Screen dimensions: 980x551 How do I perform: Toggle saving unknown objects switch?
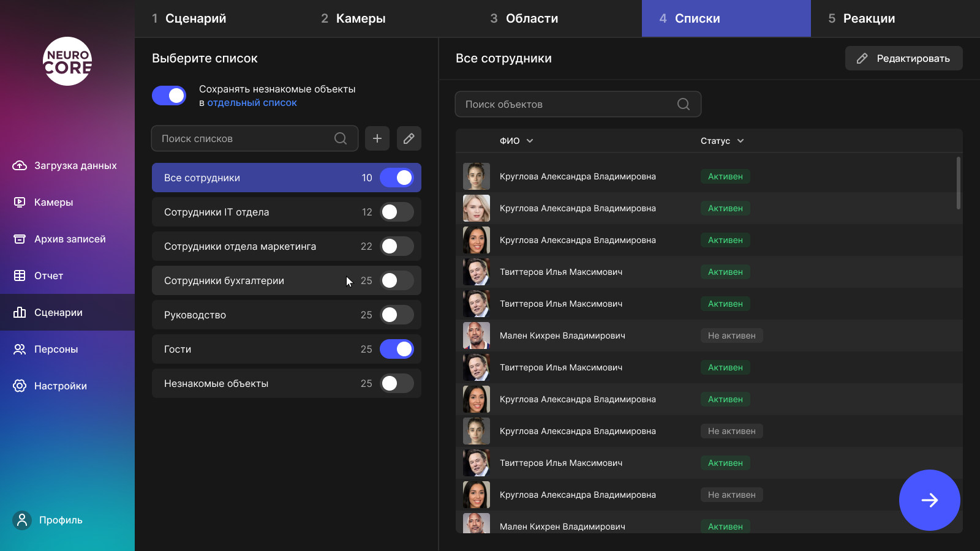tap(169, 96)
